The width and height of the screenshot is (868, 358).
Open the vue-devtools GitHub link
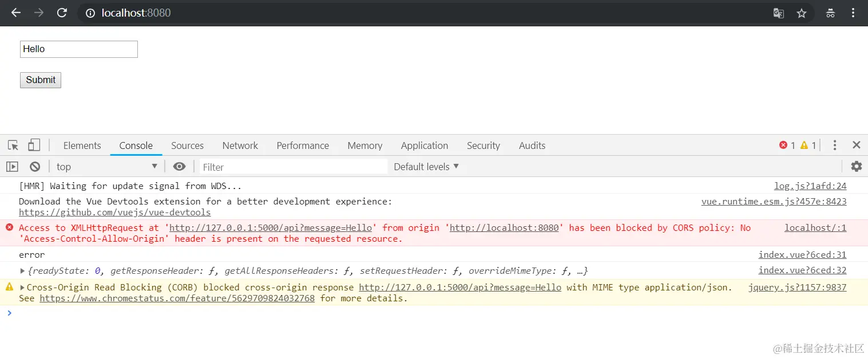coord(115,213)
